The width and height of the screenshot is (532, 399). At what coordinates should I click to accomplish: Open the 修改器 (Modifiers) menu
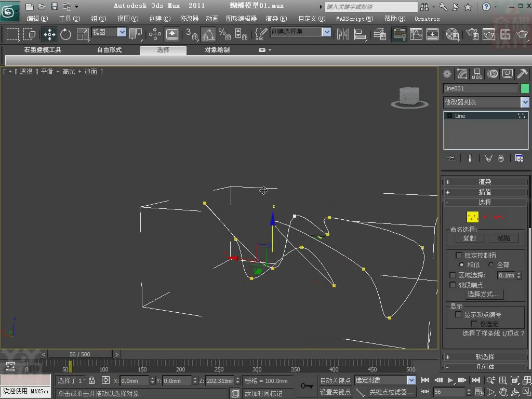click(x=189, y=19)
